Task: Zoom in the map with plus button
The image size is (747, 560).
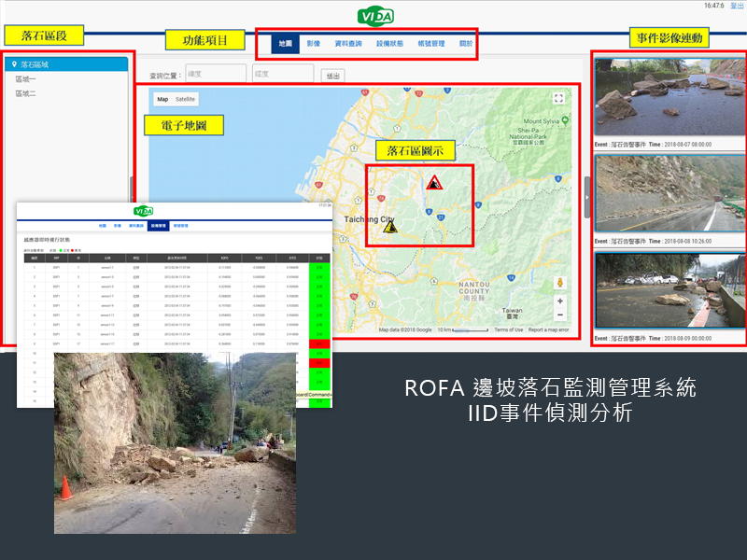Action: point(559,301)
